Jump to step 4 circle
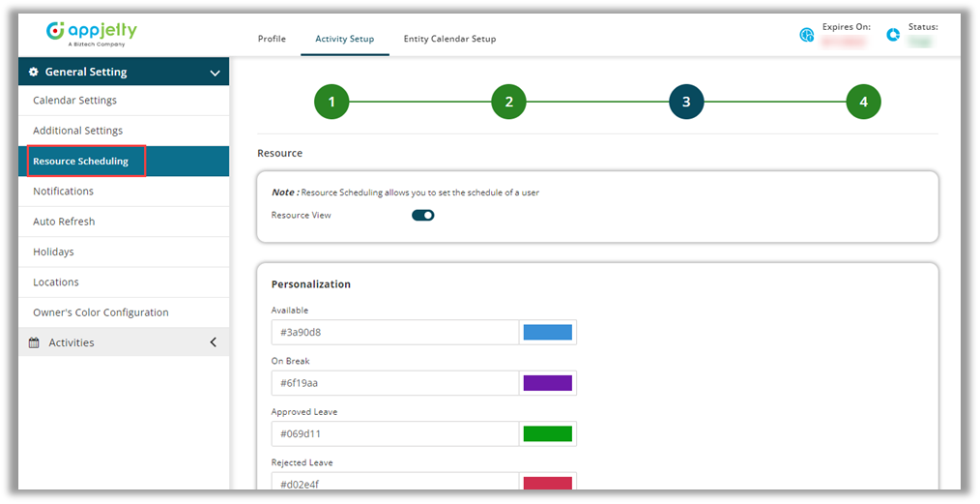This screenshot has width=980, height=504. (863, 102)
